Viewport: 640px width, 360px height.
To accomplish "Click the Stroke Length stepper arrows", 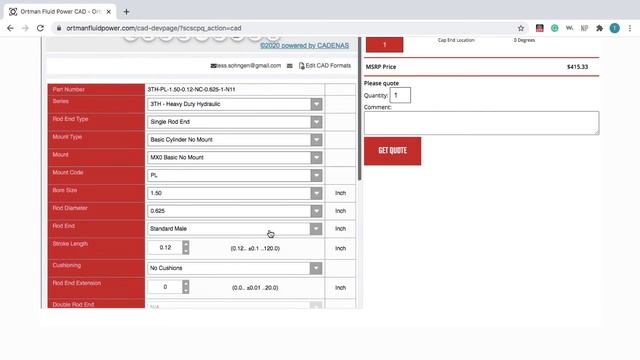I will tap(186, 248).
